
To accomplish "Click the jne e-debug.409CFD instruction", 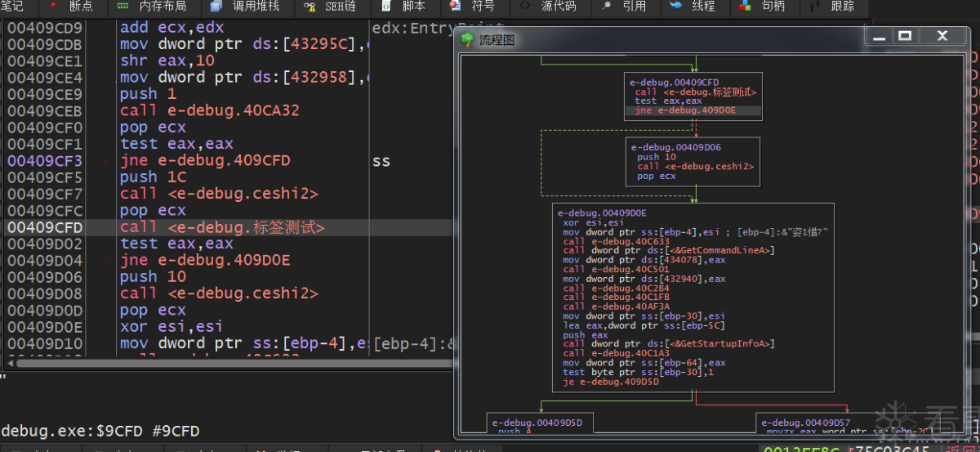I will [204, 161].
